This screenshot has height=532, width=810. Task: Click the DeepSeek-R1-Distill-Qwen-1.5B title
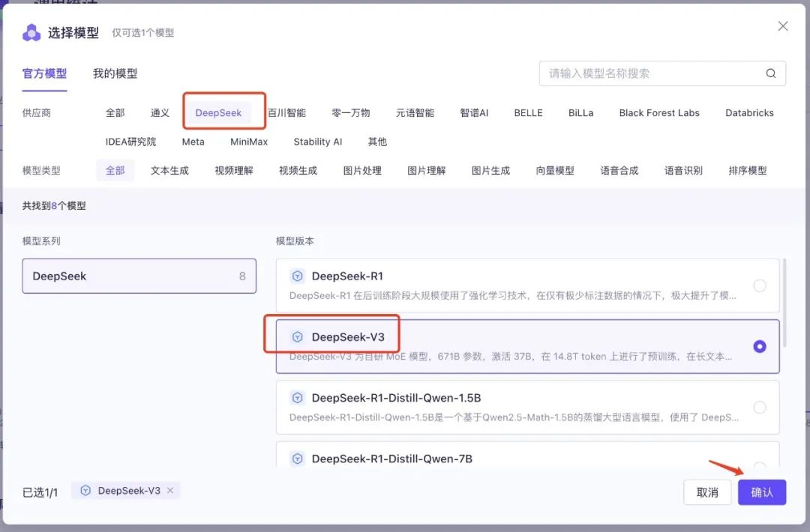point(396,398)
